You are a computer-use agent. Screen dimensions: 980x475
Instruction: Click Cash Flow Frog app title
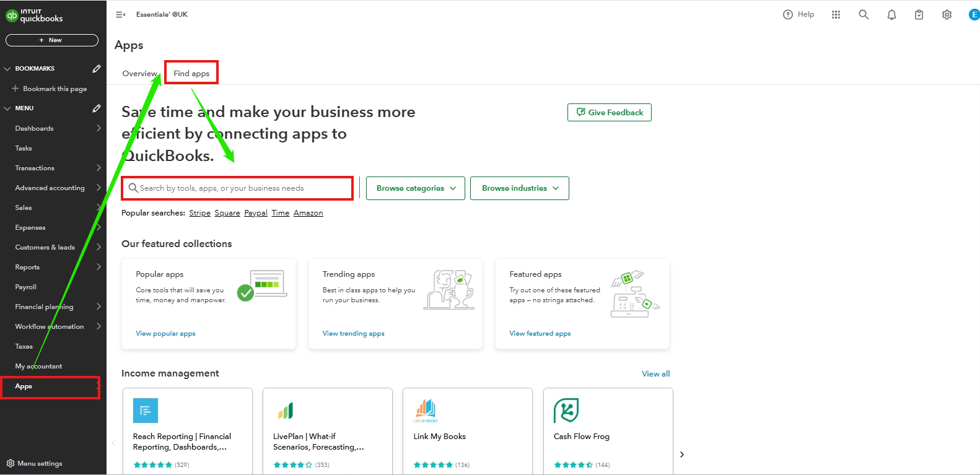(582, 437)
